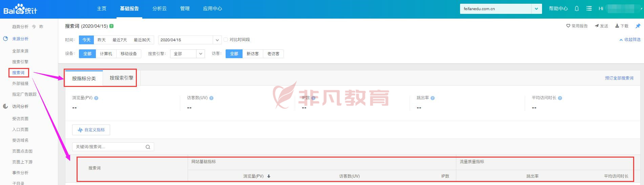644x185 pixels.
Task: Open 外部链接 in sidebar
Action: 20,84
